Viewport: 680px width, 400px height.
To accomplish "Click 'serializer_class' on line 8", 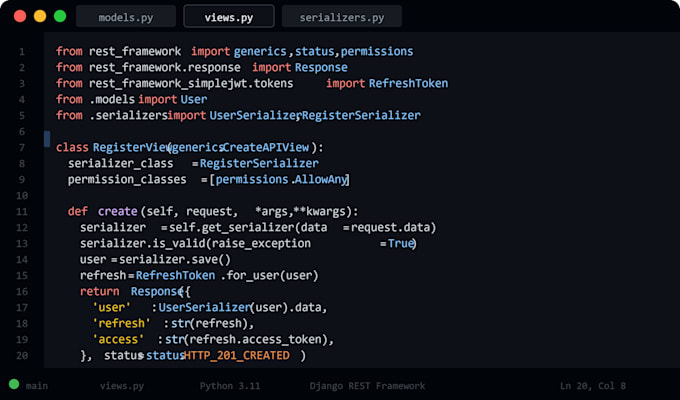I will [120, 164].
